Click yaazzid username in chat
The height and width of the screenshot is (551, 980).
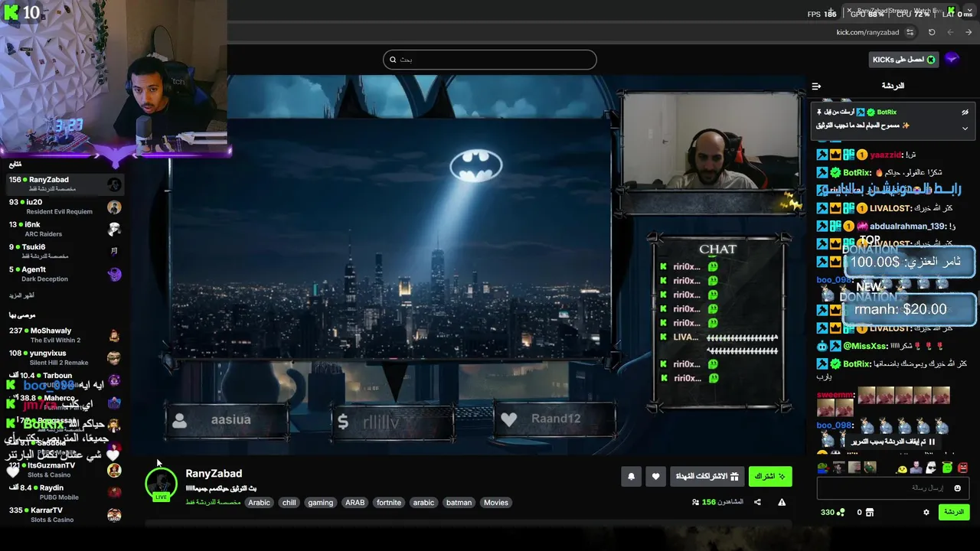pyautogui.click(x=887, y=155)
